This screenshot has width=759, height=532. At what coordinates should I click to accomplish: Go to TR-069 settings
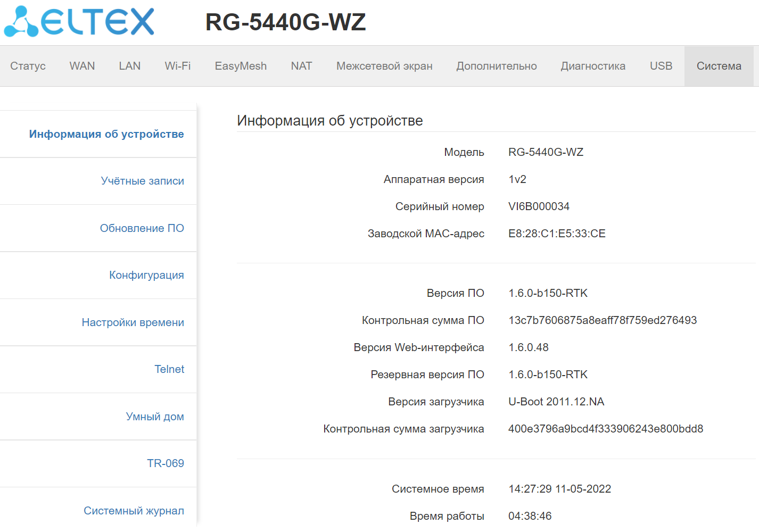(166, 463)
